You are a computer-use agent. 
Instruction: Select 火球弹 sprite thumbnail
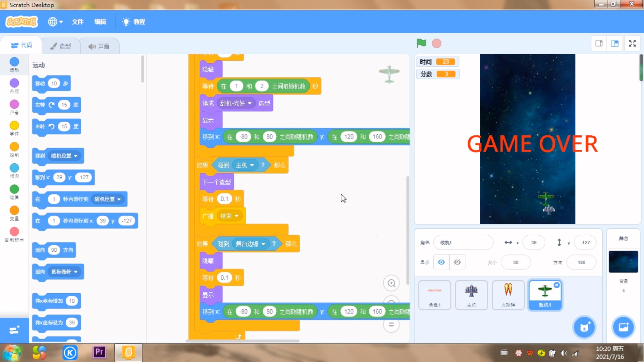[x=508, y=294]
